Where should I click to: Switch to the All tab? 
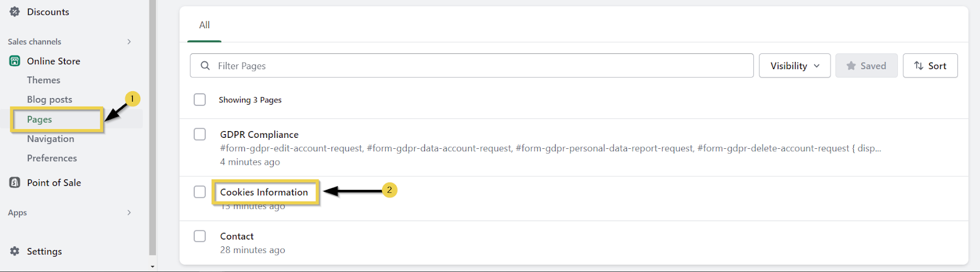pos(205,25)
